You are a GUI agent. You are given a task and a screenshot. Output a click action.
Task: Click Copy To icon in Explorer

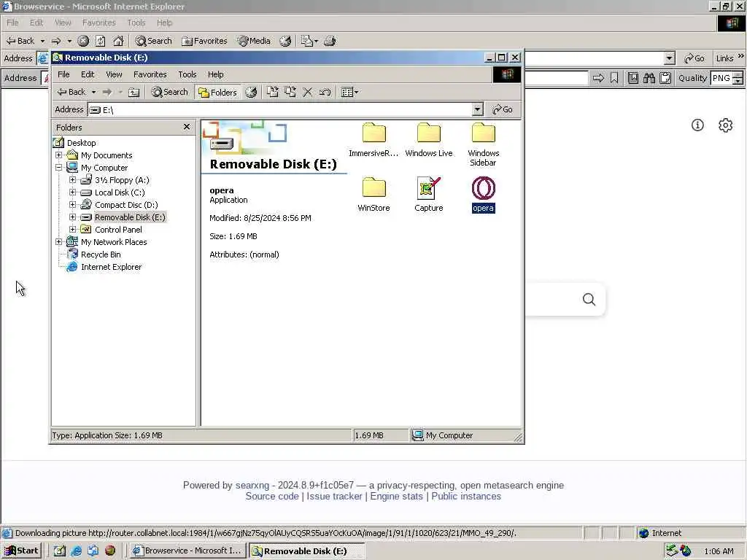point(290,92)
